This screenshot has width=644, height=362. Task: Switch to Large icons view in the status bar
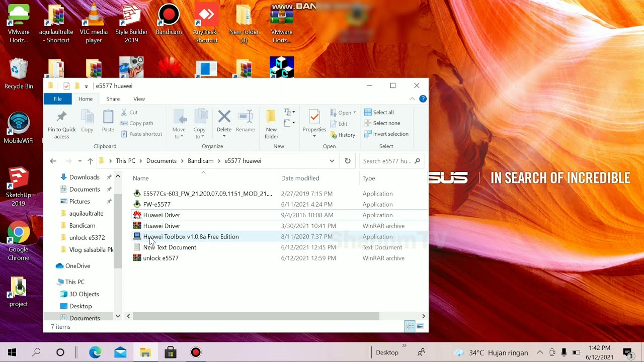point(420,327)
